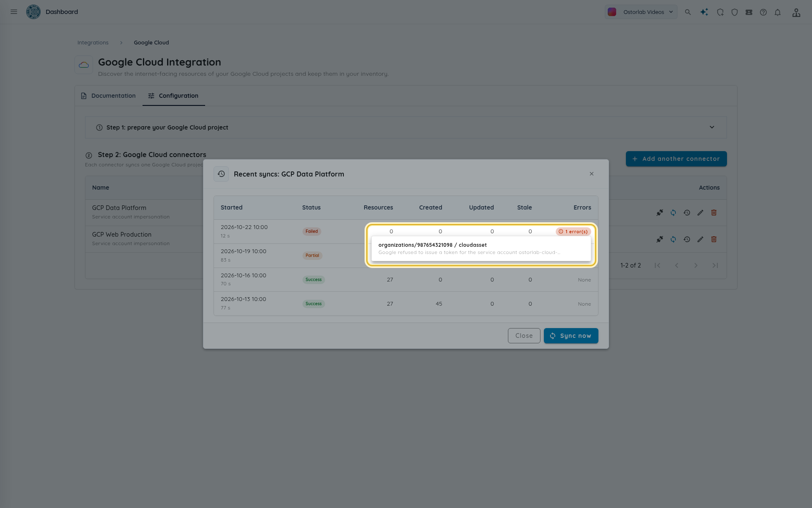
Task: Edit the GCP Web Production connector
Action: pyautogui.click(x=700, y=239)
